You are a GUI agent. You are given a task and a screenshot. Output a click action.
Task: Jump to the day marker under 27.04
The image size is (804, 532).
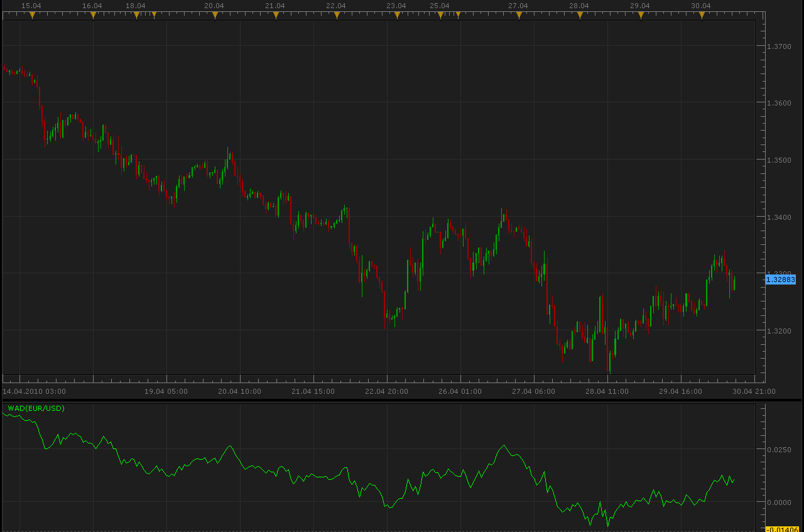click(519, 15)
